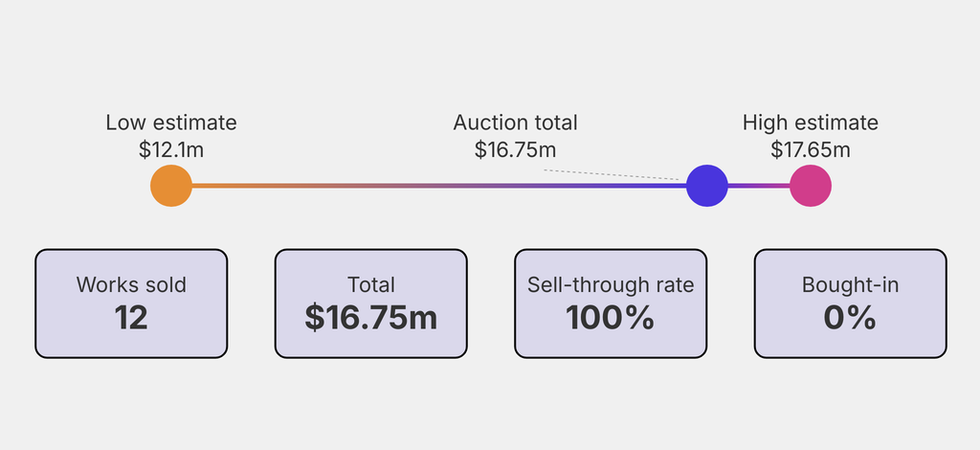Image resolution: width=980 pixels, height=450 pixels.
Task: Select the "Low estimate" label text
Action: point(171,123)
